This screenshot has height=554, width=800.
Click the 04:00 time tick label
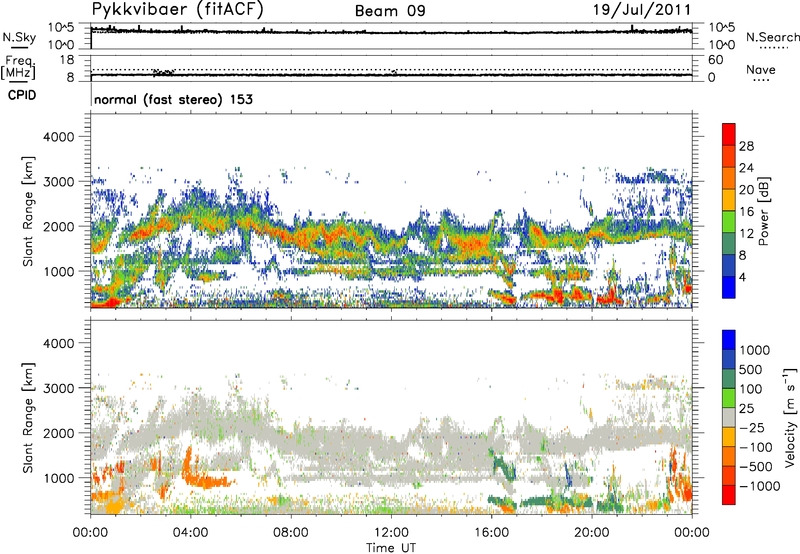[x=190, y=533]
